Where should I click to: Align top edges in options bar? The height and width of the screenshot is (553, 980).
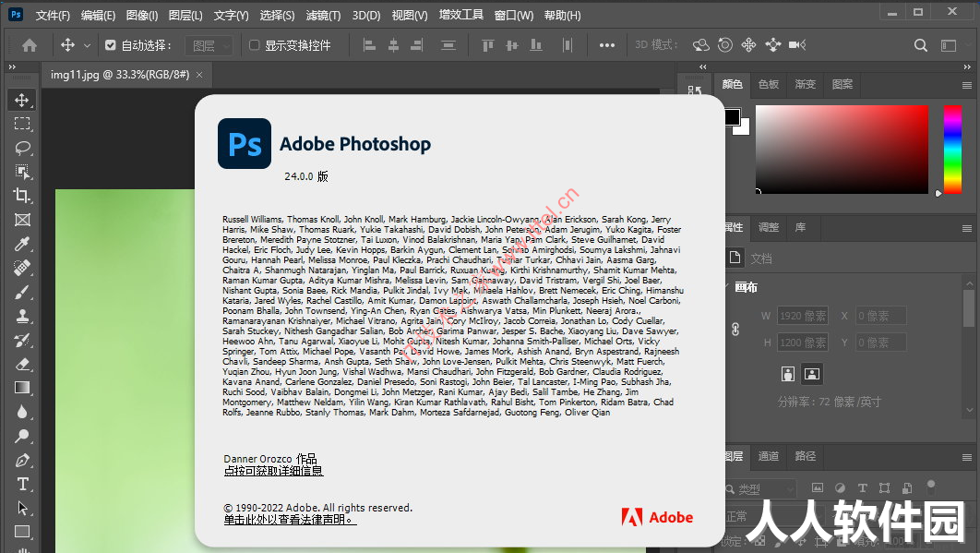[x=488, y=45]
